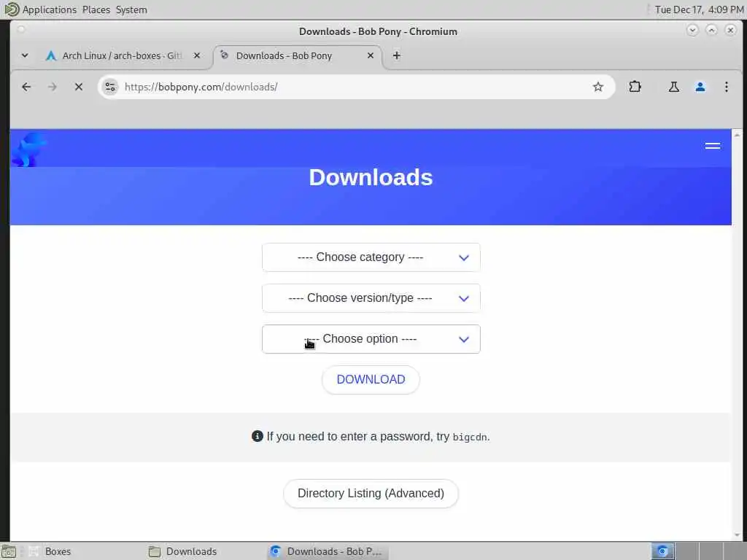This screenshot has height=560, width=747.
Task: Click the Downloads page heading
Action: [371, 178]
